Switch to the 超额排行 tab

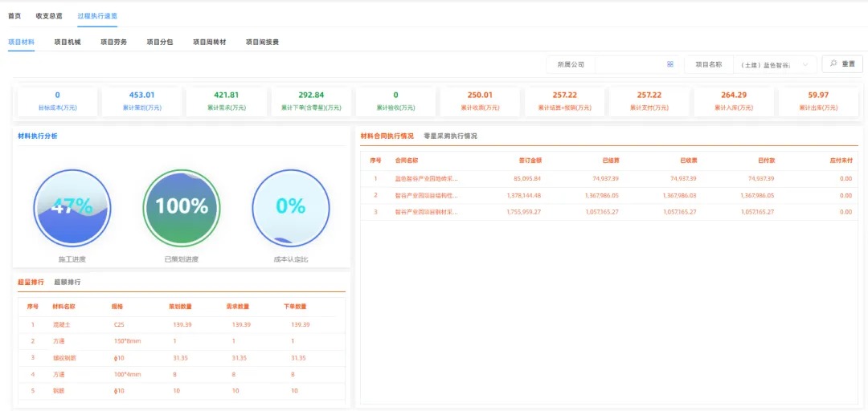click(68, 282)
